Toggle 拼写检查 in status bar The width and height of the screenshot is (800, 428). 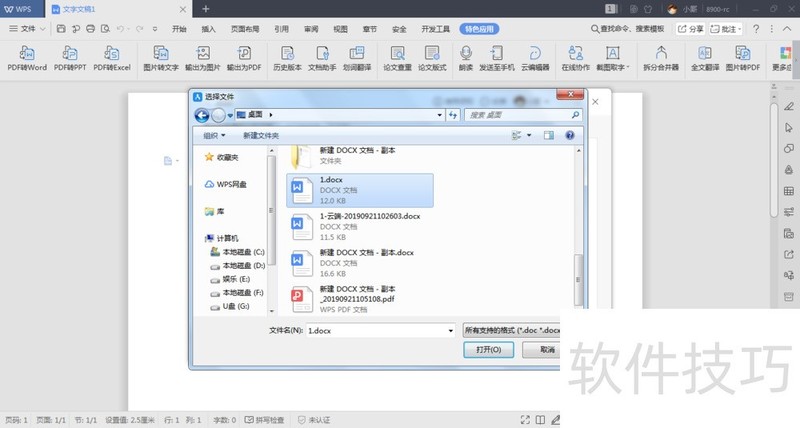(x=264, y=420)
